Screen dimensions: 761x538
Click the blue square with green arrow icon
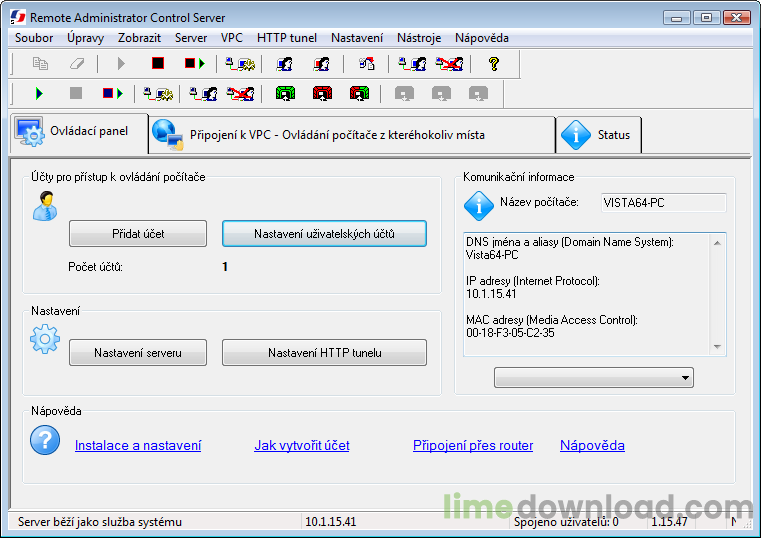coord(113,93)
